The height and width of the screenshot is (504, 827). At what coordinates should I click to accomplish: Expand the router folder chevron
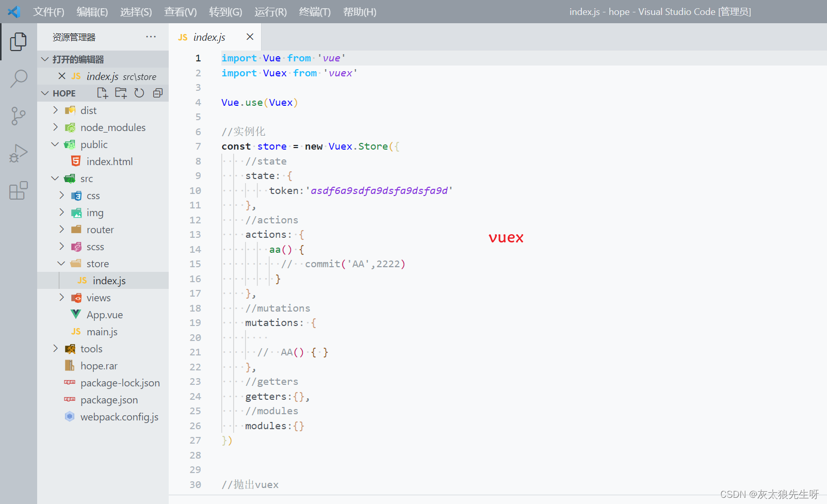click(x=61, y=229)
